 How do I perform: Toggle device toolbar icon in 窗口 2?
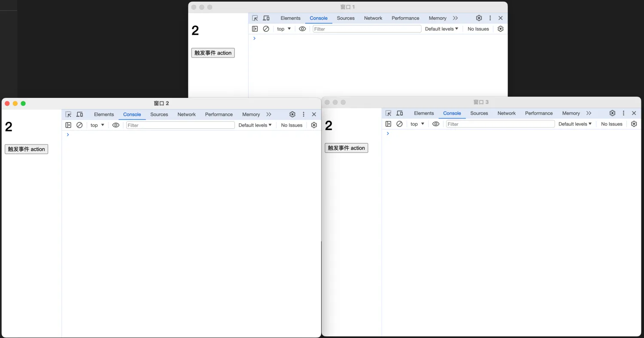79,114
